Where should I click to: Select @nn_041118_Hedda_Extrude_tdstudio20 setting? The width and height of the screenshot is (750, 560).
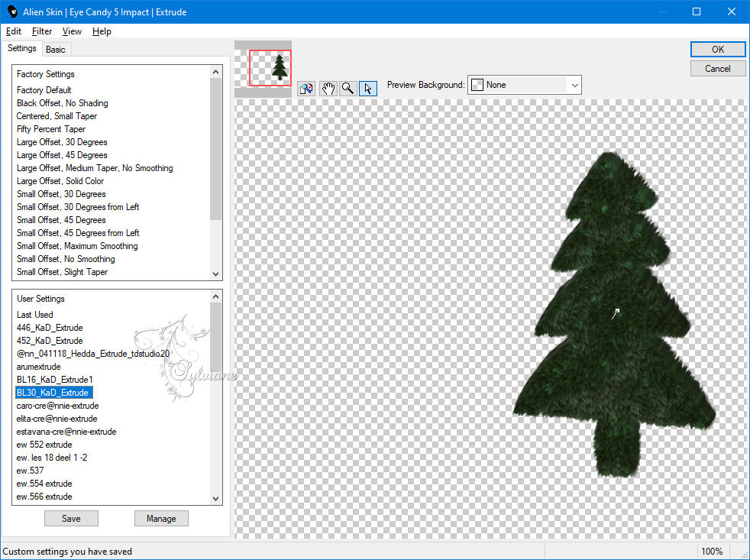coord(92,354)
